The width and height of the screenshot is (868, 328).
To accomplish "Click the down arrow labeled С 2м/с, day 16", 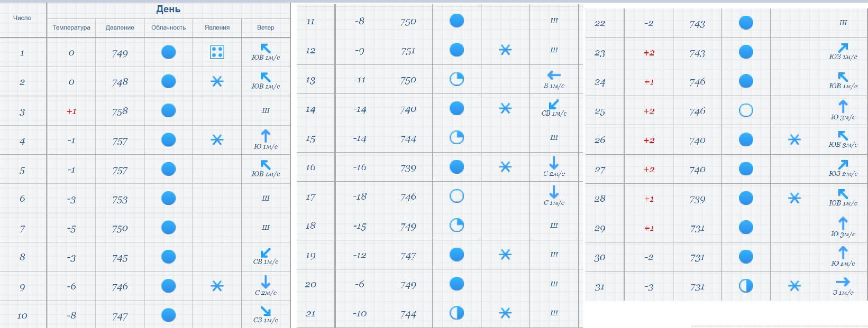I will (554, 163).
